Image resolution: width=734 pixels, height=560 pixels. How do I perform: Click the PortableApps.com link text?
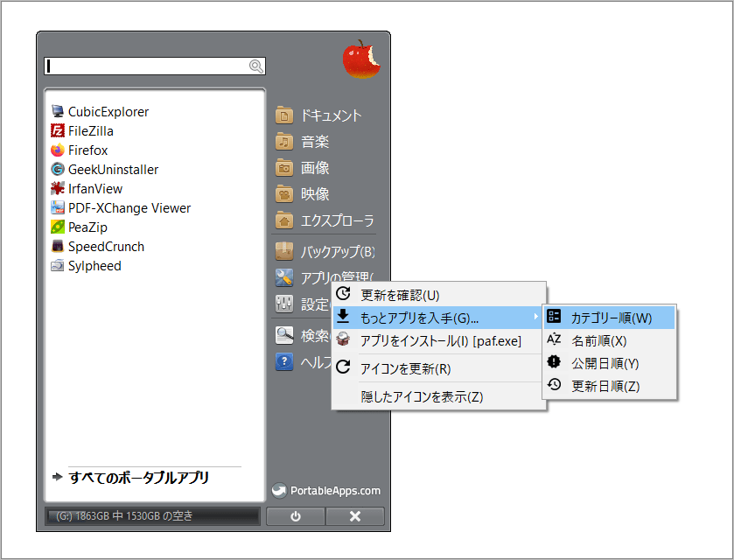pyautogui.click(x=335, y=491)
